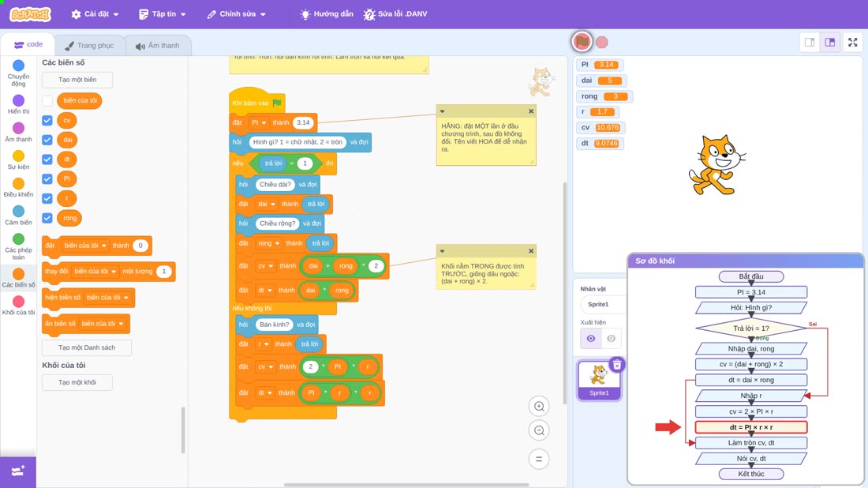Zoom in on the code workspace
Image resolution: width=868 pixels, height=488 pixels.
tap(539, 406)
